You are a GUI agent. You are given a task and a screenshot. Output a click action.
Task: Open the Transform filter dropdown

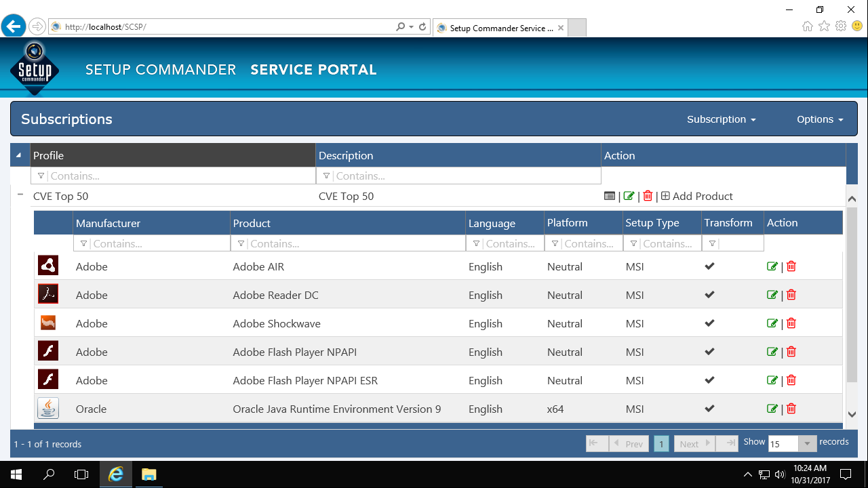(x=712, y=243)
